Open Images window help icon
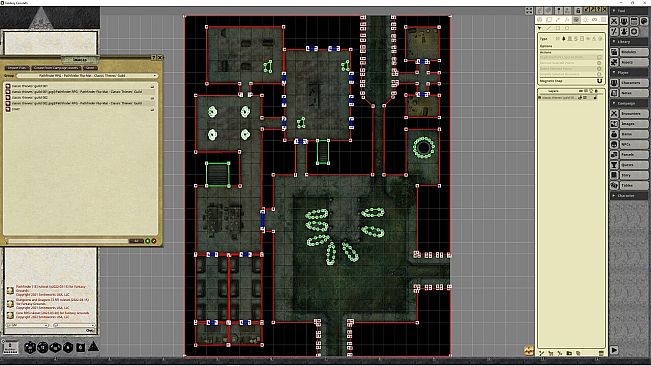 [x=153, y=57]
